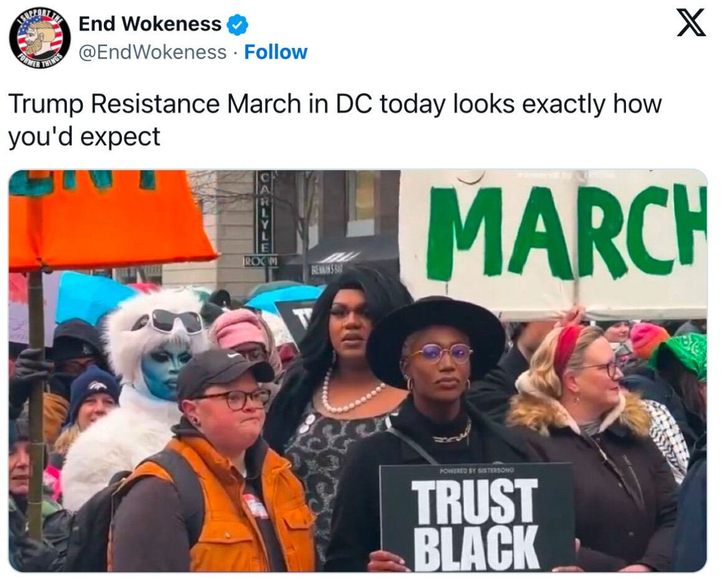The height and width of the screenshot is (581, 728).
Task: Open the End Wokeness display name link
Action: (150, 24)
